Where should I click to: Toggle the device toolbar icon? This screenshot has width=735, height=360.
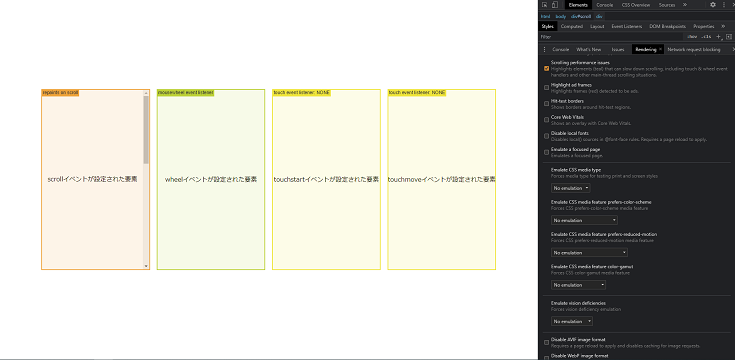555,5
